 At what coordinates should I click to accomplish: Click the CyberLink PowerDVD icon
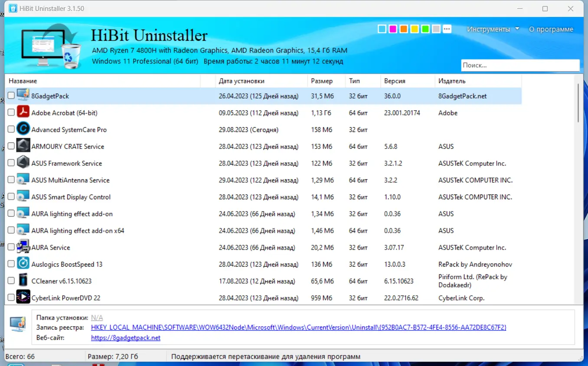click(23, 297)
